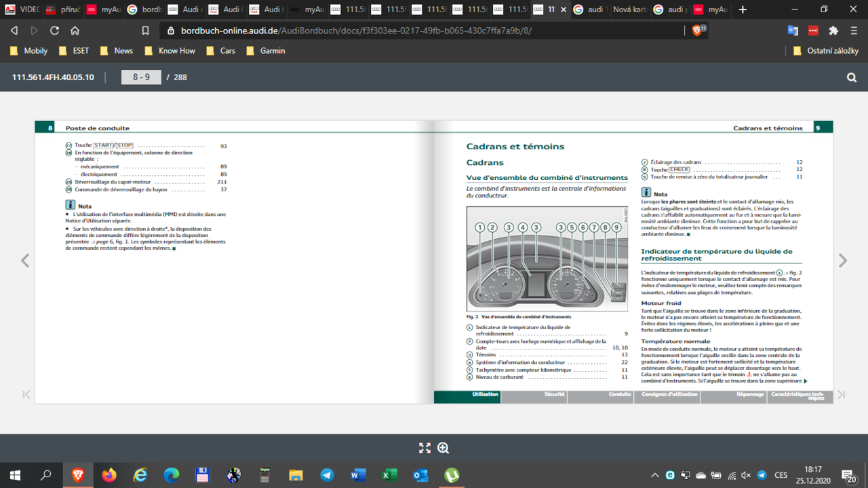Open a new browser tab with plus button
Image resolution: width=868 pixels, height=488 pixels.
(743, 10)
